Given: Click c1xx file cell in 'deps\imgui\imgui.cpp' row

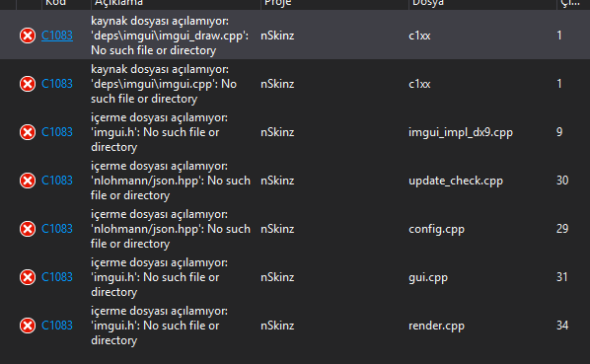Looking at the screenshot, I should 419,84.
